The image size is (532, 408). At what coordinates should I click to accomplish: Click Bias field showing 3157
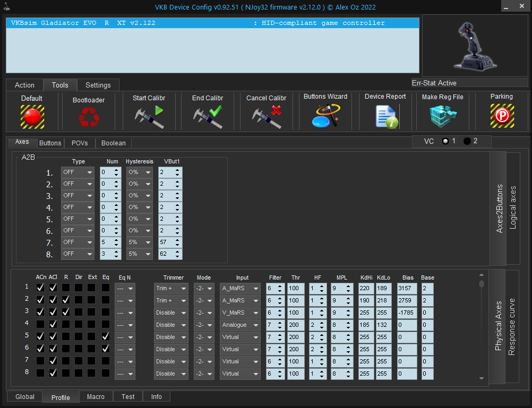[407, 289]
